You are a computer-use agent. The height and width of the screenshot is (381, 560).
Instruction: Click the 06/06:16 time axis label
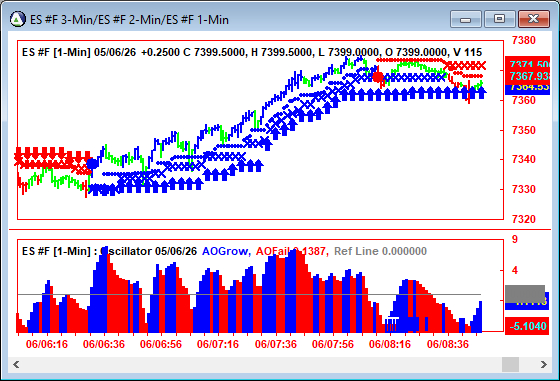[x=47, y=344]
